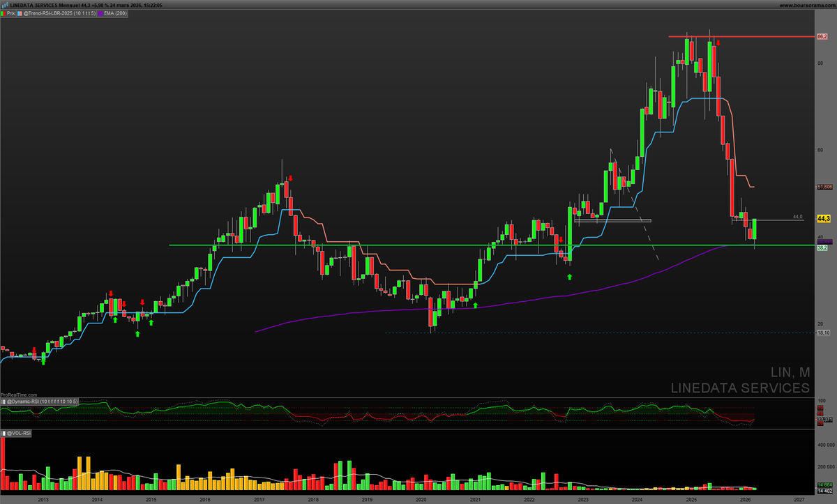This screenshot has width=837, height=504.
Task: Click the red 50 RSI level tag
Action: pyautogui.click(x=820, y=414)
